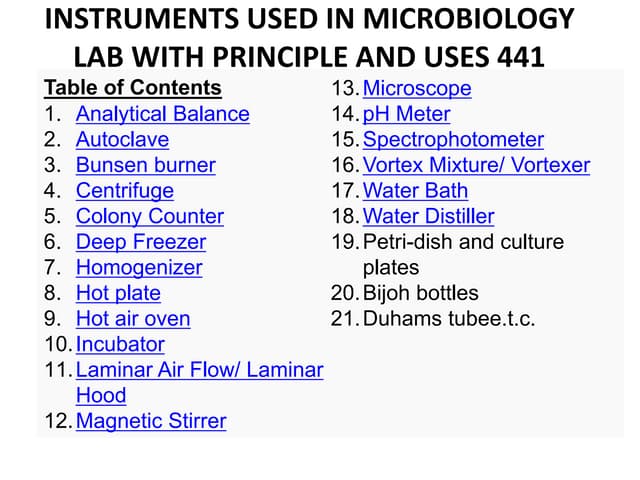Open the Homogenizer link
640x480 pixels.
(x=138, y=268)
